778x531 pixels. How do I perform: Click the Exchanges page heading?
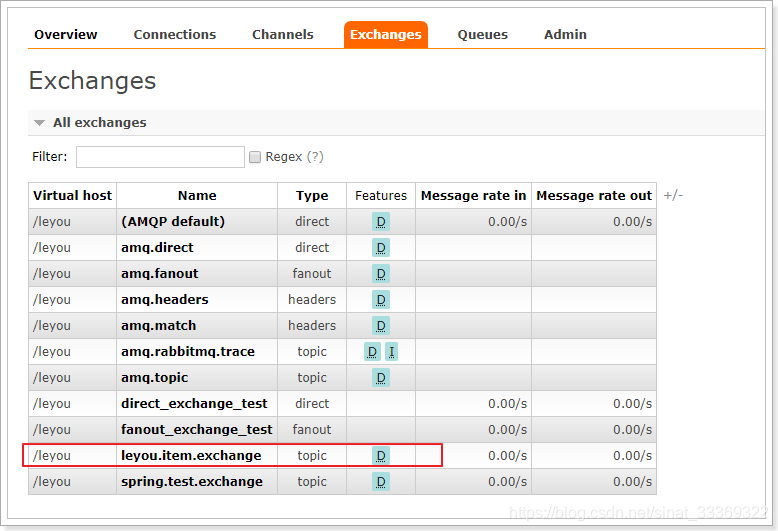92,80
